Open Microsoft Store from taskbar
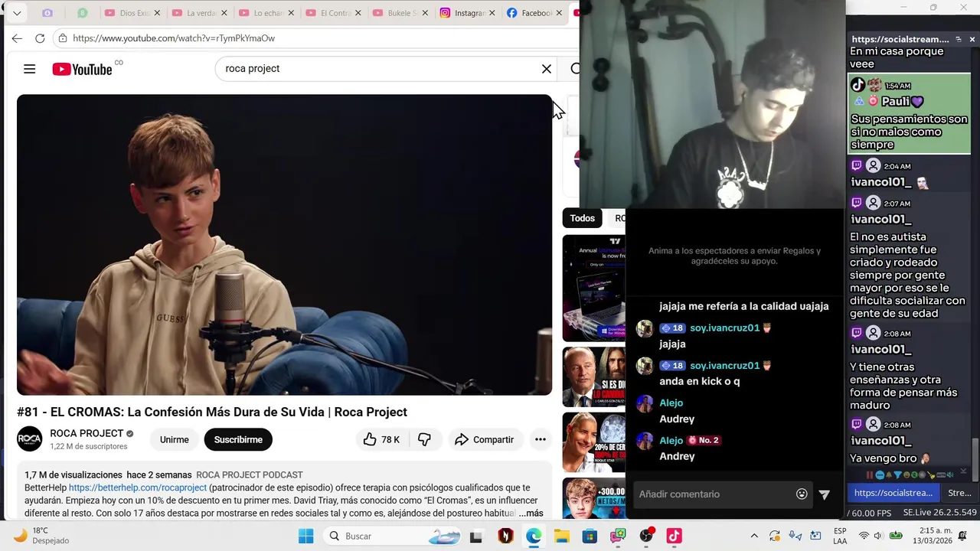The width and height of the screenshot is (980, 551). click(x=590, y=536)
